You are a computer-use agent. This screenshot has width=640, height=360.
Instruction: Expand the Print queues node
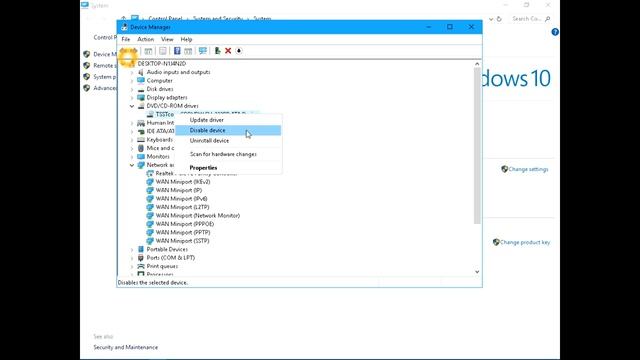132,267
